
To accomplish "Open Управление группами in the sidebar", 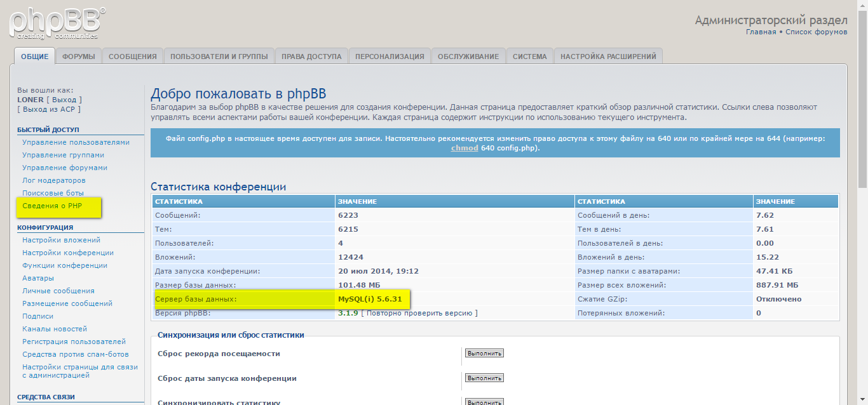I will tap(63, 155).
